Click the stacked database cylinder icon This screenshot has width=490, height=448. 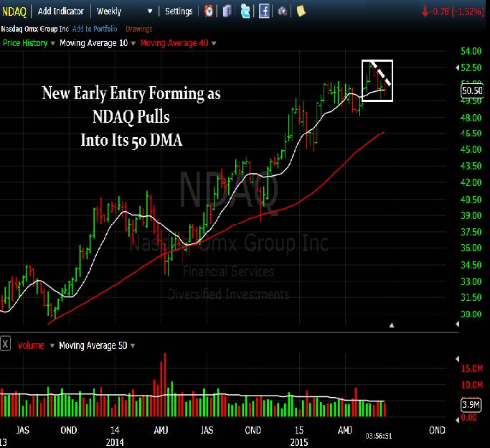(x=227, y=11)
